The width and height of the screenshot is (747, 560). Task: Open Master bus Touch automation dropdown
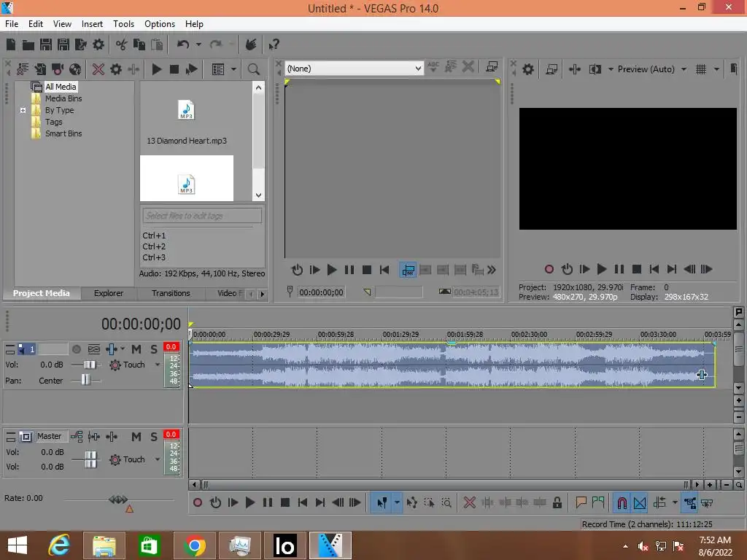[158, 459]
